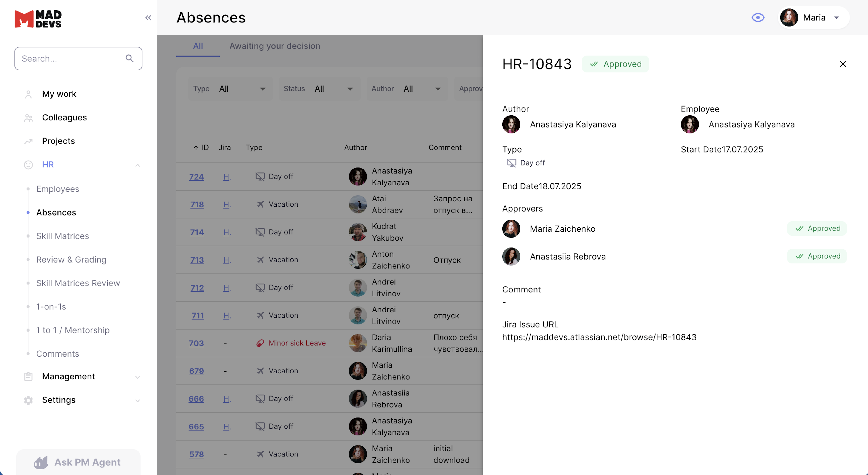The height and width of the screenshot is (475, 868).
Task: Focus the Search input field
Action: click(78, 59)
